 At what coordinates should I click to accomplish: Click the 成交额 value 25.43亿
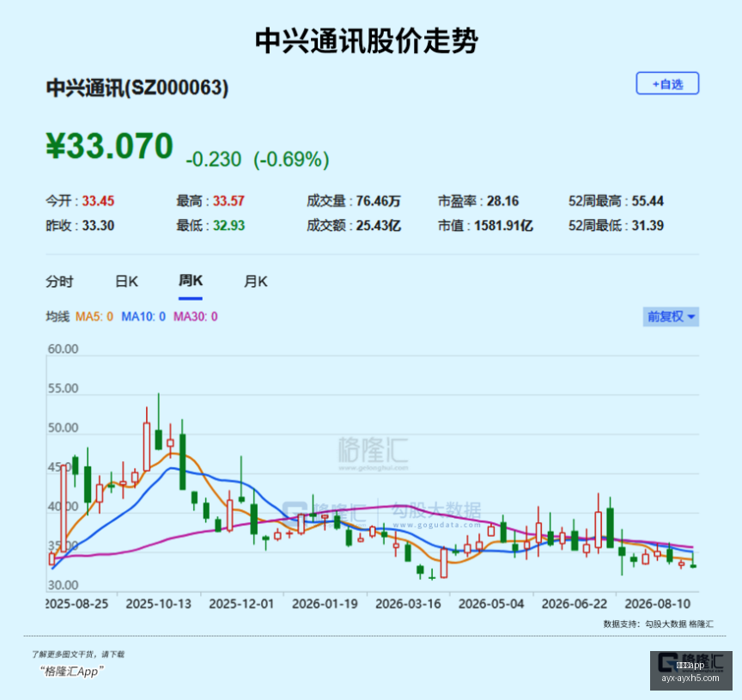[x=378, y=226]
